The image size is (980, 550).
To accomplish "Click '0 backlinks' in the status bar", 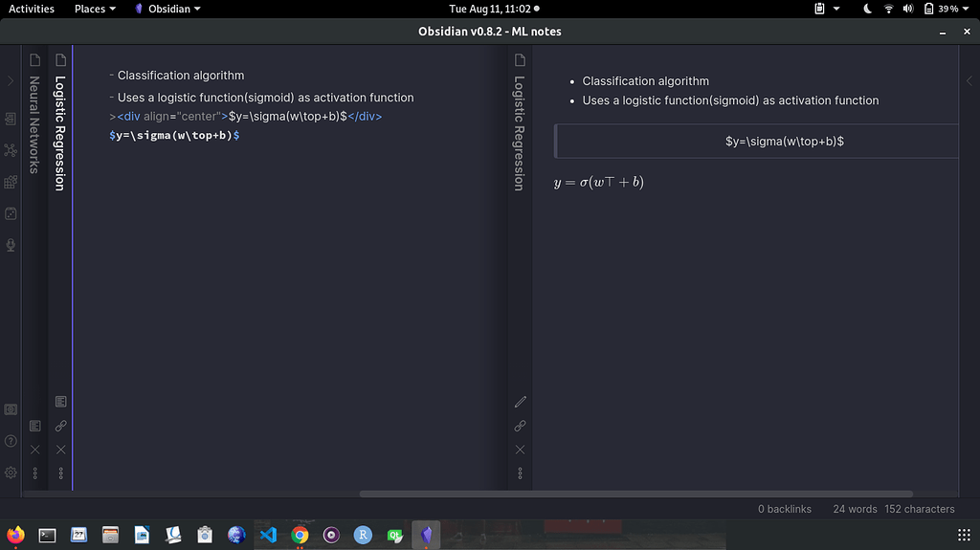I will (x=785, y=509).
